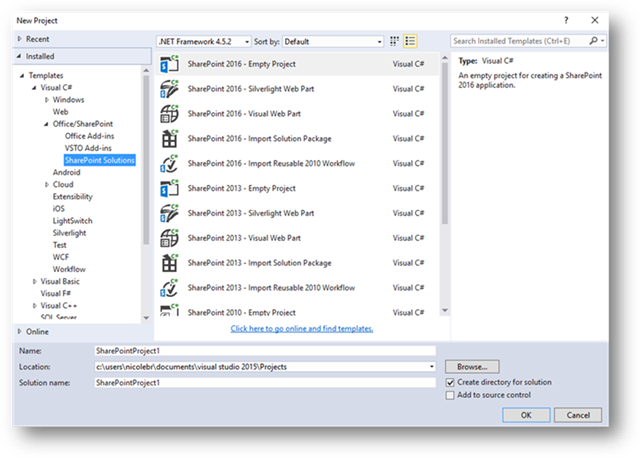Switch to medium icons list view

[x=410, y=41]
